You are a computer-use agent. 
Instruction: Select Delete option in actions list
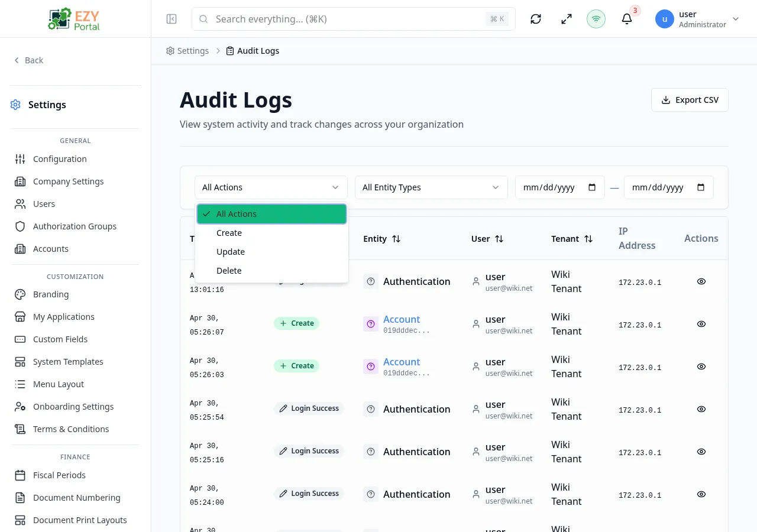click(271, 271)
